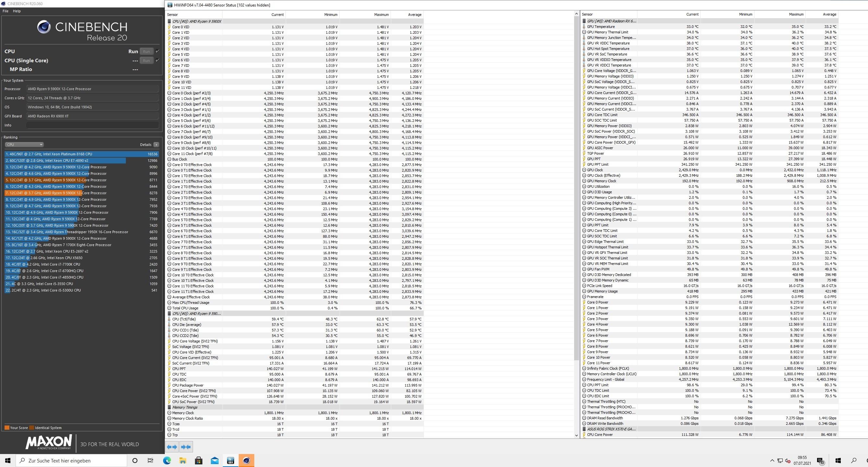This screenshot has width=868, height=467.
Task: Select the Tcas memory timing row
Action: click(x=295, y=424)
